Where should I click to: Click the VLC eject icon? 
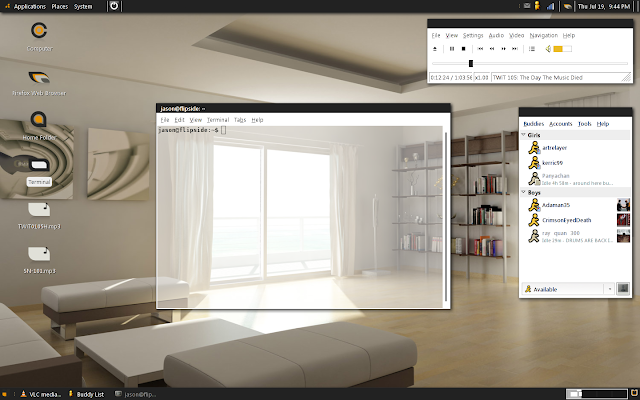tap(435, 49)
